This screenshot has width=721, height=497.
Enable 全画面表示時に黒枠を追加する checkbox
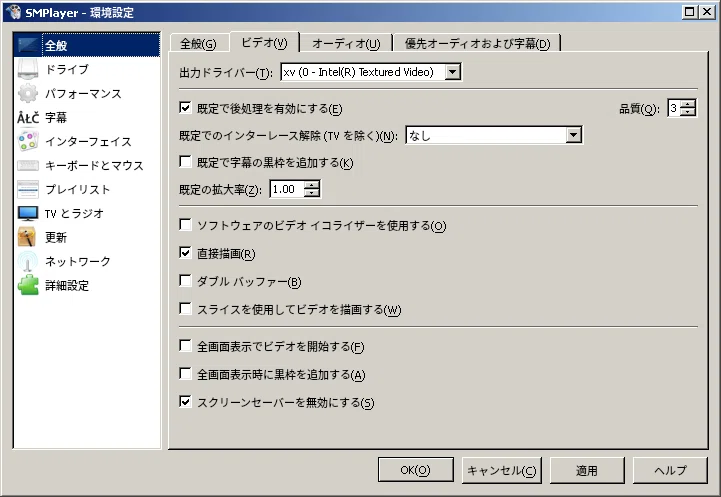pyautogui.click(x=185, y=373)
